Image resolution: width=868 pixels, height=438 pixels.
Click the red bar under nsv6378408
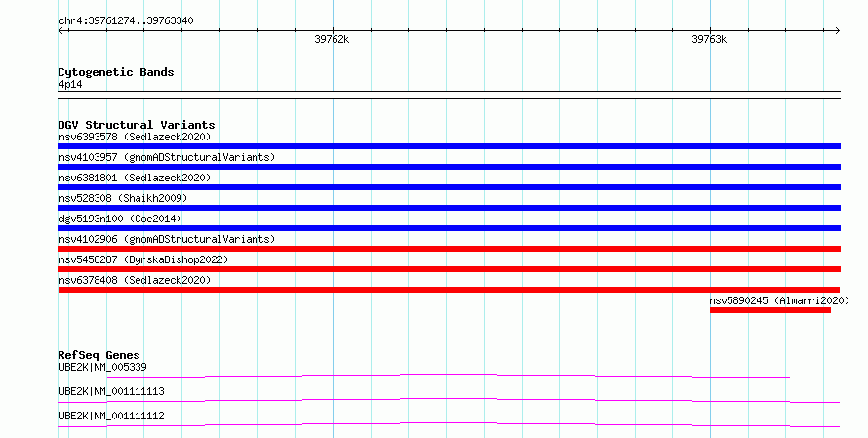449,290
